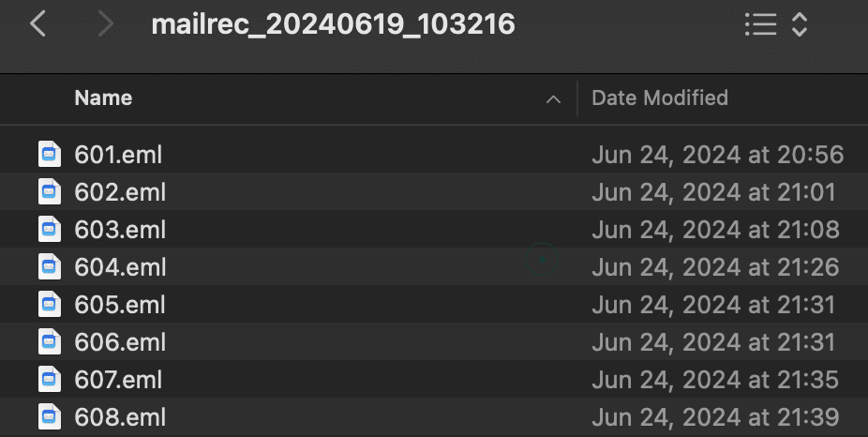Go back with the left chevron
This screenshot has height=437, width=868.
pyautogui.click(x=37, y=24)
